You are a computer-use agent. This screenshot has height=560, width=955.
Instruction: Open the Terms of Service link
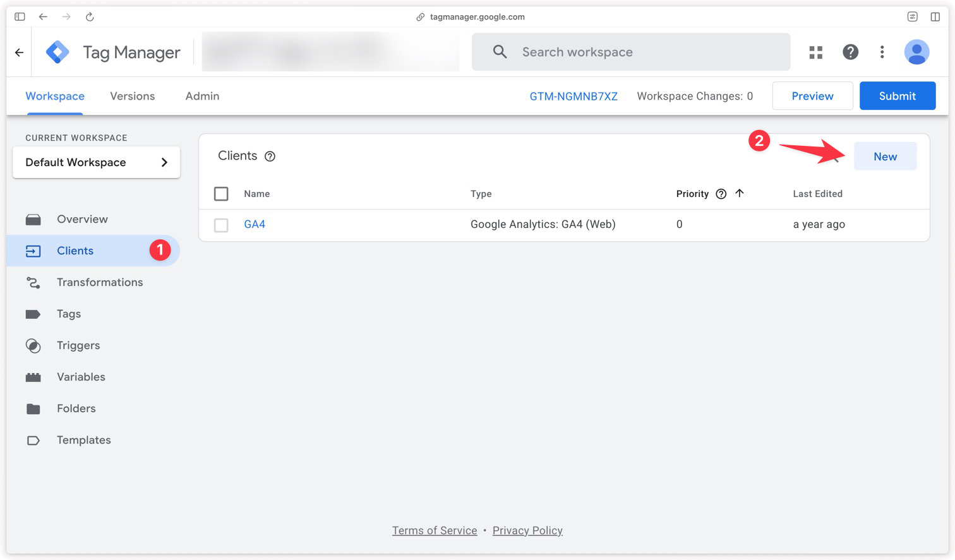pyautogui.click(x=435, y=530)
